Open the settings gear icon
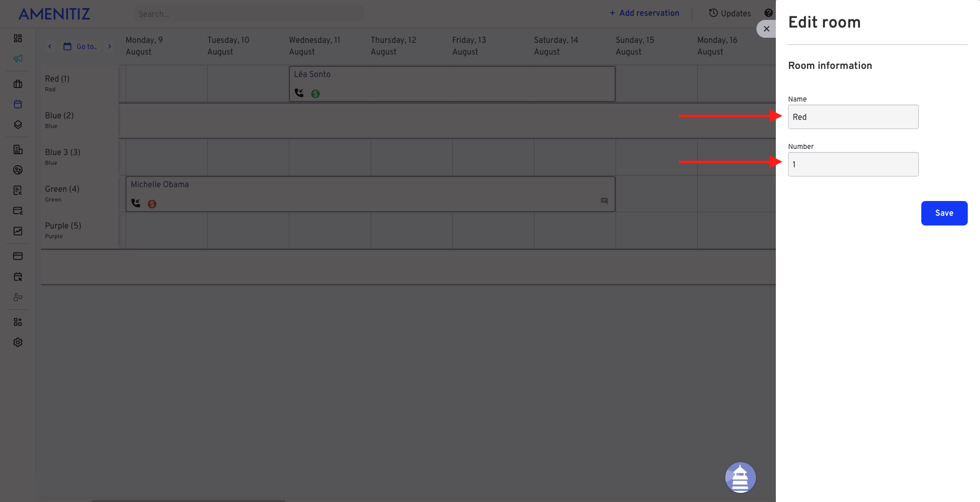This screenshot has width=980, height=502. (x=18, y=342)
